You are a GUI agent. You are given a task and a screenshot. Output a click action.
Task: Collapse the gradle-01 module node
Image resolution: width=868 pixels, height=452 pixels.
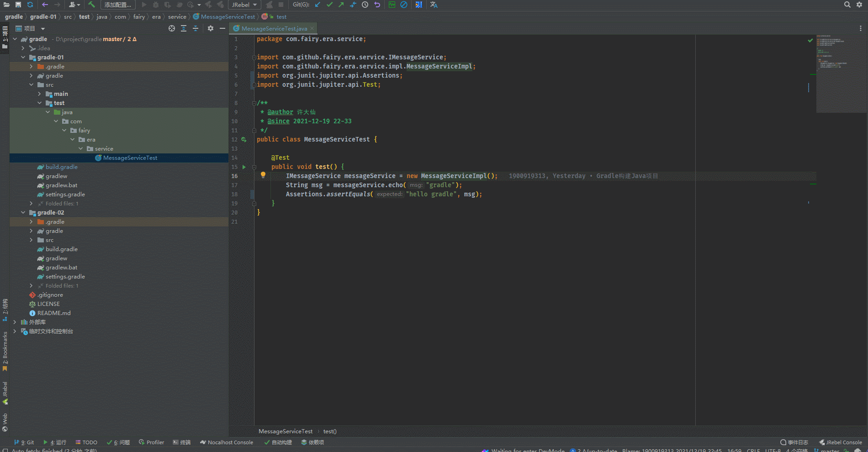(x=23, y=58)
